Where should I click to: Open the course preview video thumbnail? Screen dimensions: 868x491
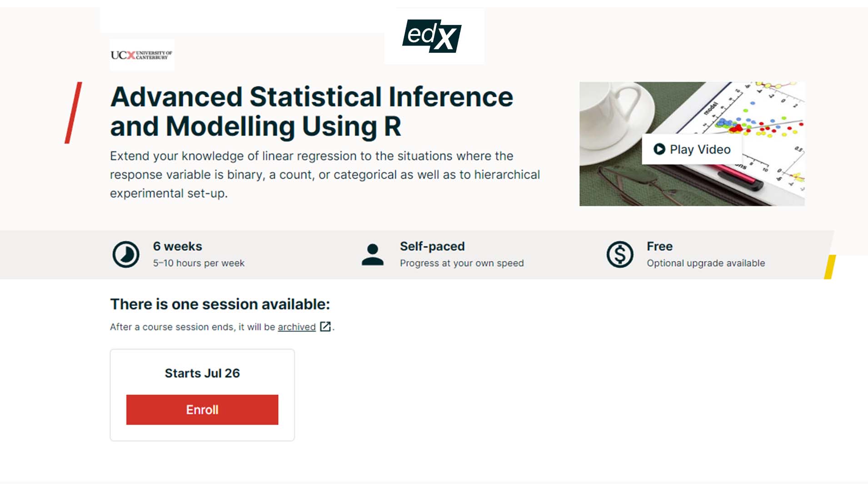tap(692, 144)
